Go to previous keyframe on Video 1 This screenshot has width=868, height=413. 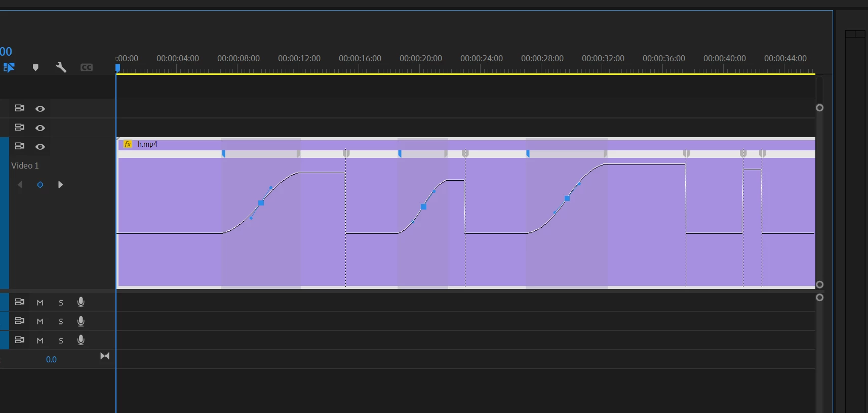(x=20, y=185)
